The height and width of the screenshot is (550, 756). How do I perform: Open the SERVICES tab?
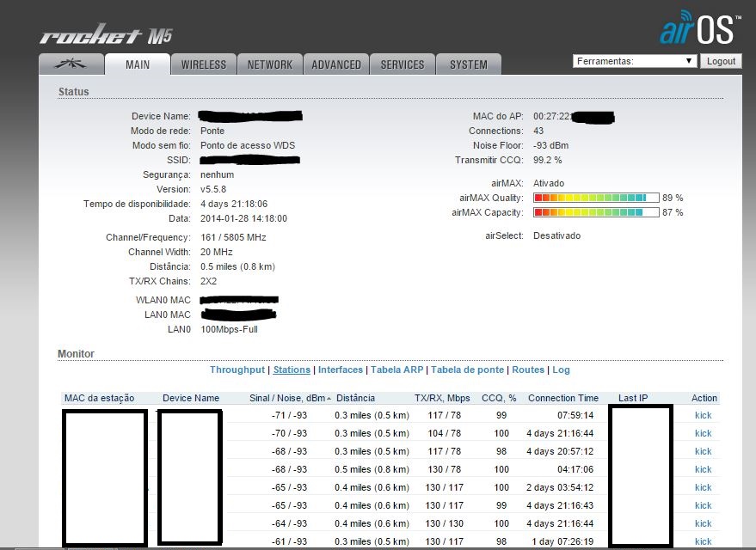coord(403,64)
